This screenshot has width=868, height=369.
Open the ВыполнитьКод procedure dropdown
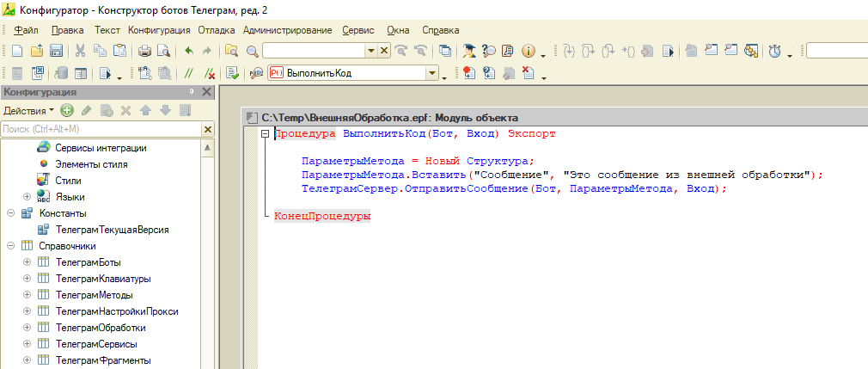pyautogui.click(x=431, y=73)
